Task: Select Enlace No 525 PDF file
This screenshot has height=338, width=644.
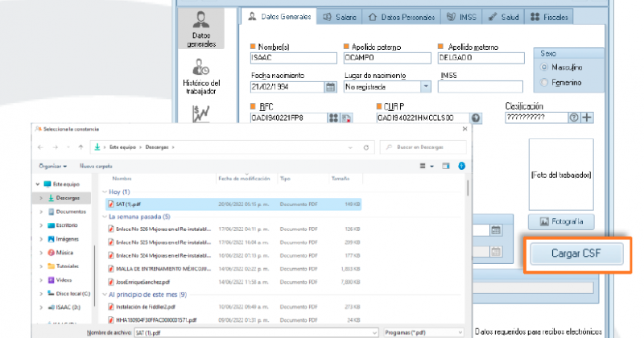Action: pyautogui.click(x=233, y=242)
